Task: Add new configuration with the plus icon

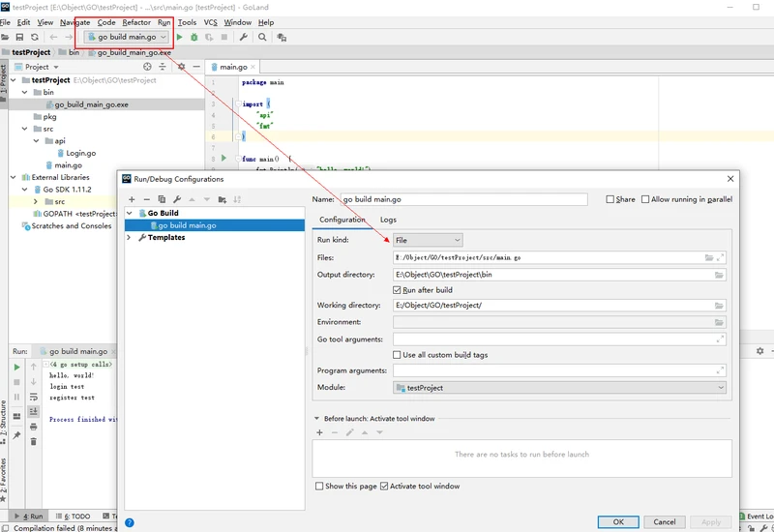Action: point(132,199)
